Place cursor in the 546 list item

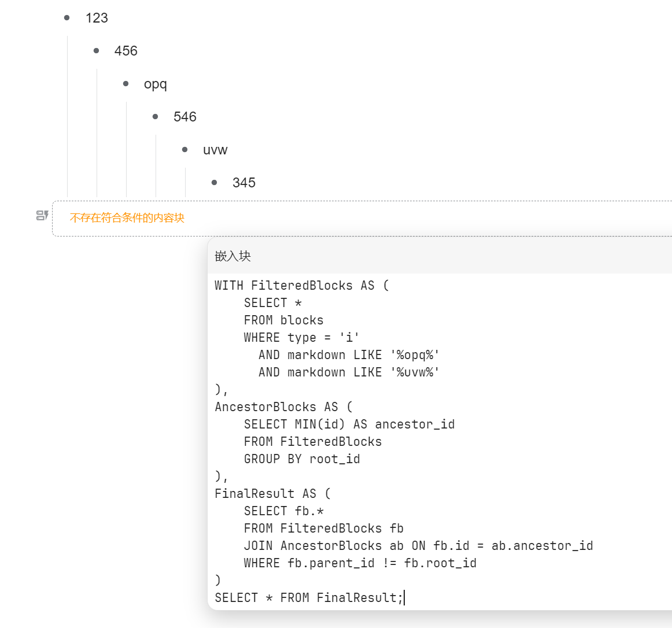pos(184,117)
